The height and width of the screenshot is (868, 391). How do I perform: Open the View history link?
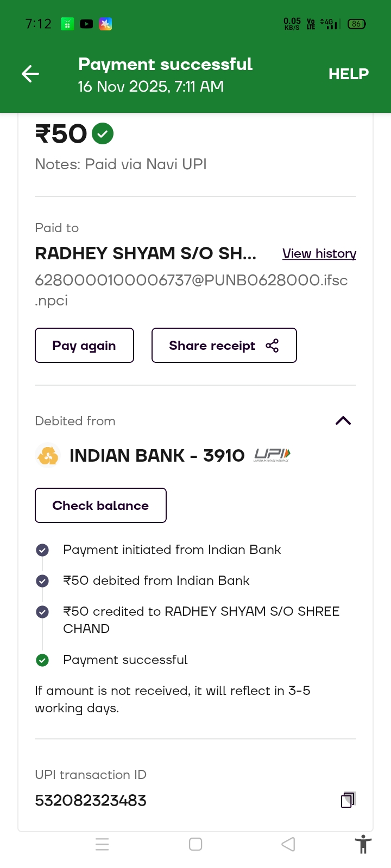pos(319,253)
